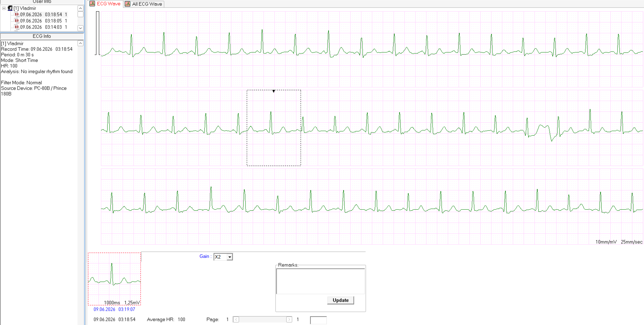Select user [1] Vladmir in the tree
The height and width of the screenshot is (325, 644).
(25, 8)
